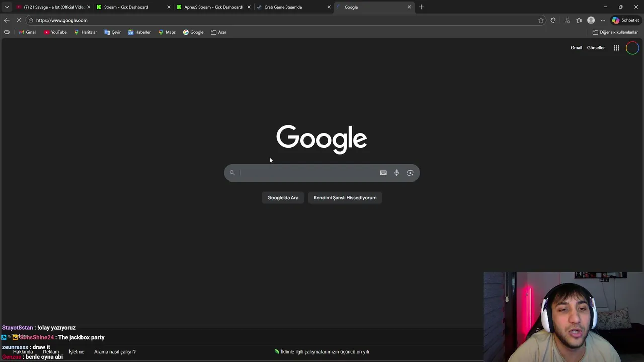This screenshot has height=362, width=644.
Task: Open the Çeviri bookmark
Action: pos(113,32)
